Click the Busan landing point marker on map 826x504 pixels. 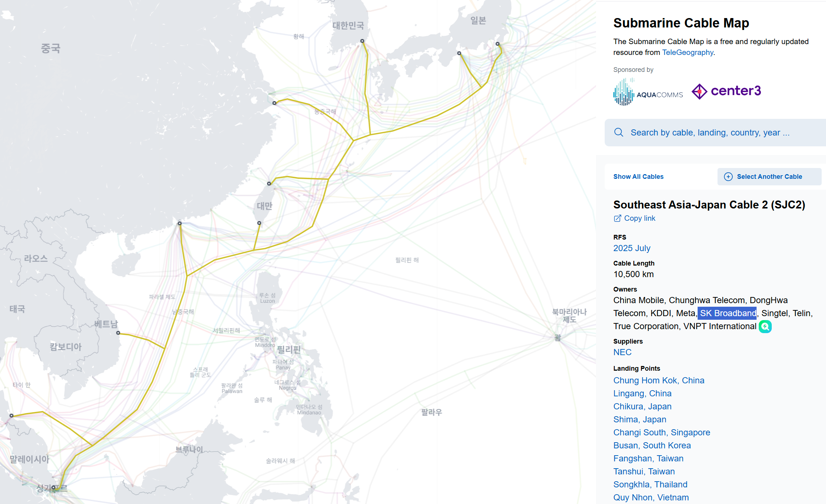[362, 41]
